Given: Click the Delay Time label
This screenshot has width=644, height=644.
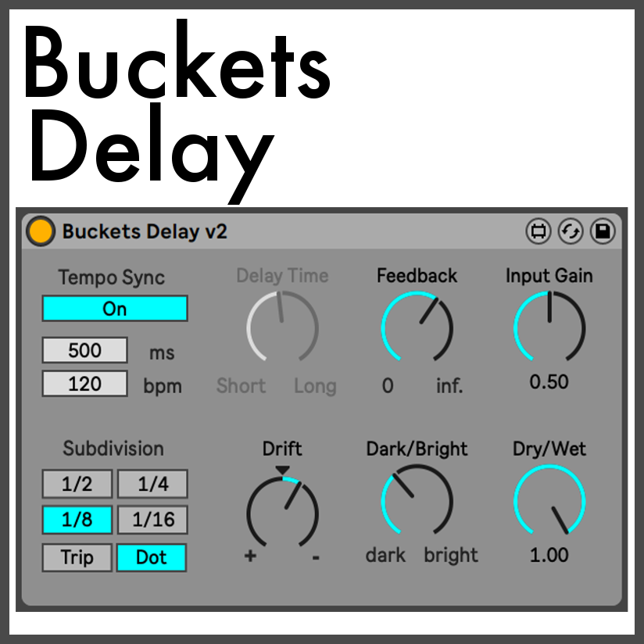Looking at the screenshot, I should pyautogui.click(x=283, y=276).
